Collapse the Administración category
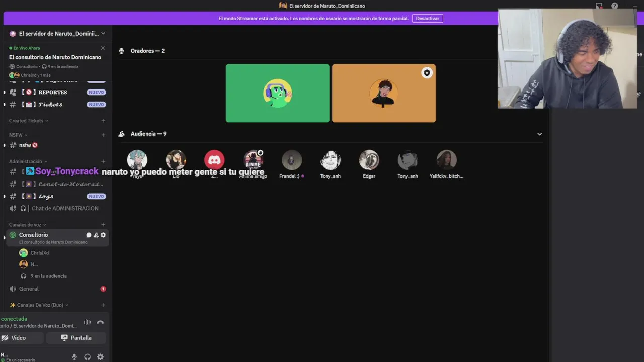This screenshot has height=362, width=644. coord(28,161)
